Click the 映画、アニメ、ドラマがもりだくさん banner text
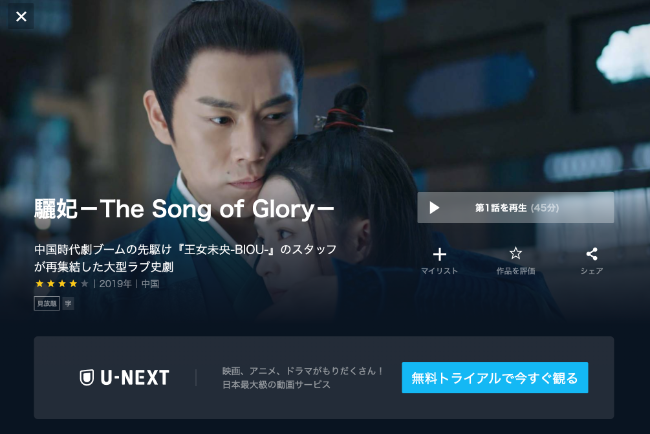This screenshot has height=434, width=650. tap(303, 371)
